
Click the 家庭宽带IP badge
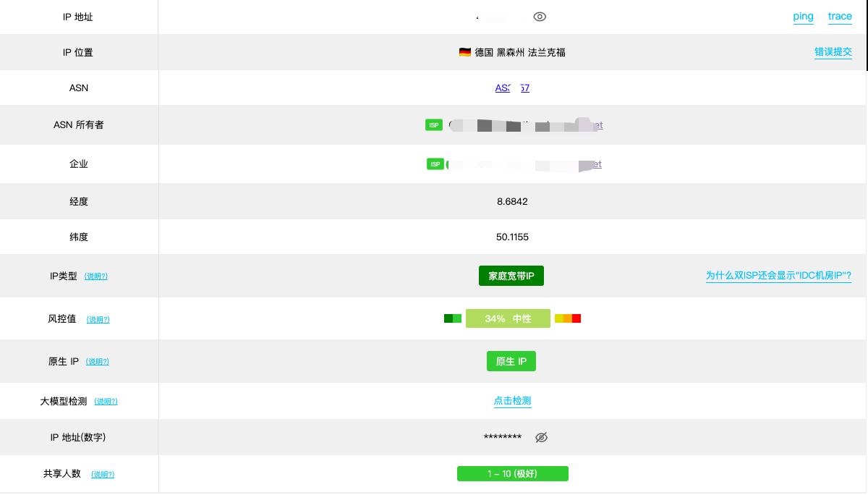[511, 276]
